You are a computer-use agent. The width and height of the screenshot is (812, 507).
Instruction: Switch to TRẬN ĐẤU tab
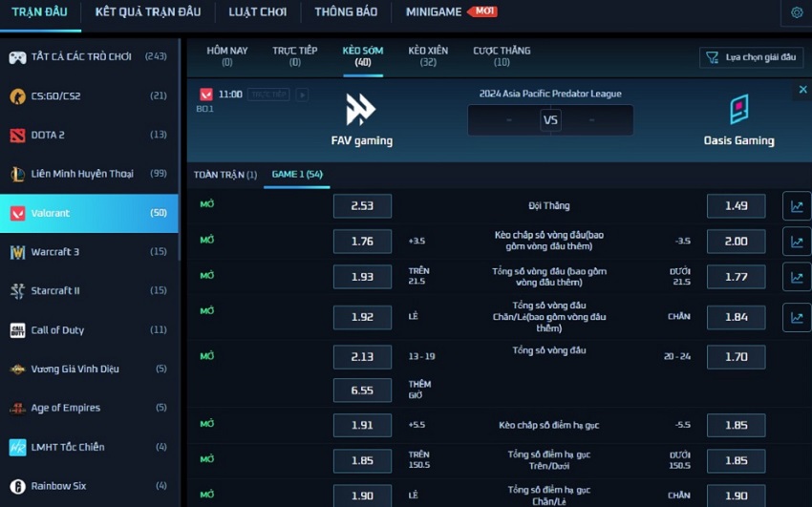(40, 11)
